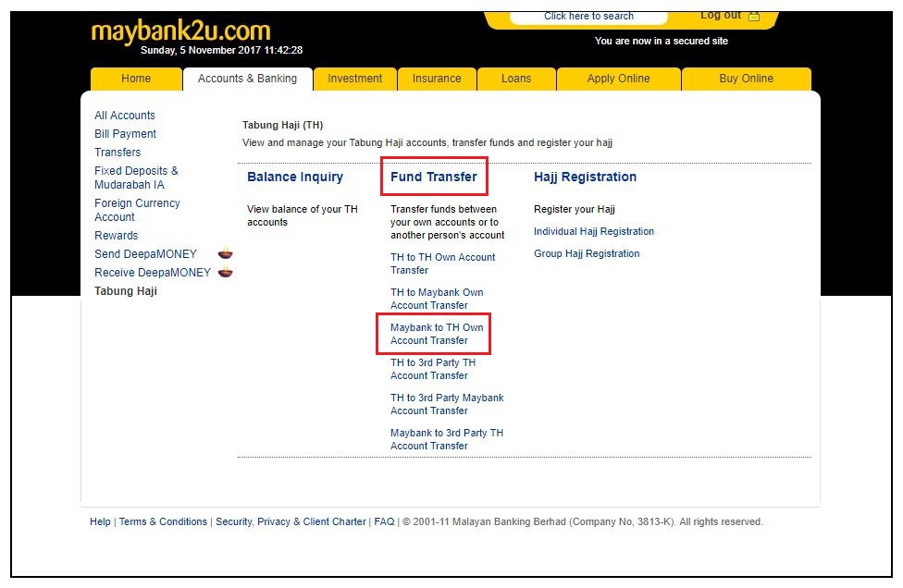Viewport: 903px width, 588px height.
Task: Click the Fund Transfer heading
Action: click(x=434, y=177)
